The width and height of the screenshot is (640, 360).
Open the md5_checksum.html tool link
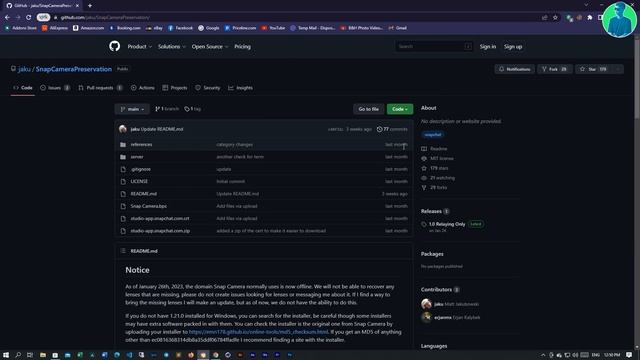[258, 332]
